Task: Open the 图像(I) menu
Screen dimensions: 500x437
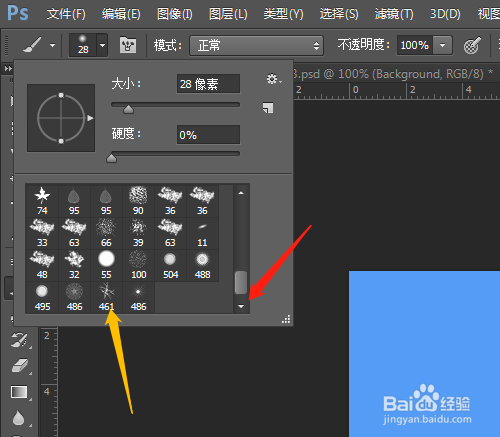Action: [x=175, y=14]
